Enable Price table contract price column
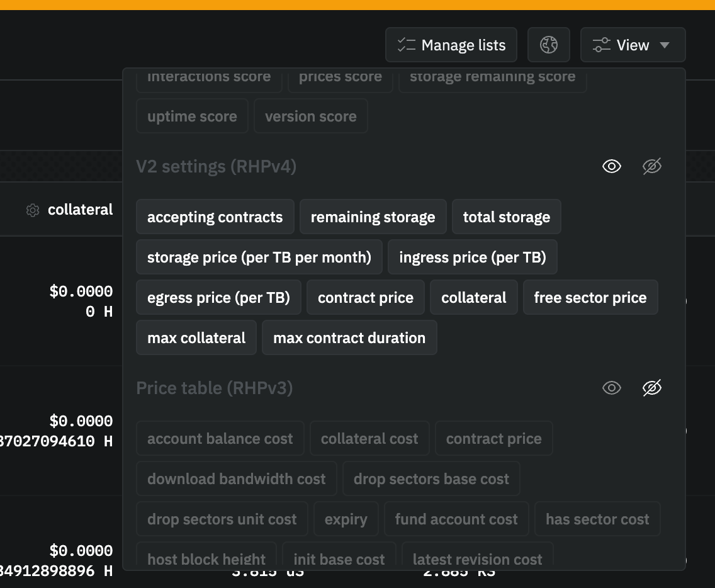Viewport: 715px width, 588px height. pos(493,438)
